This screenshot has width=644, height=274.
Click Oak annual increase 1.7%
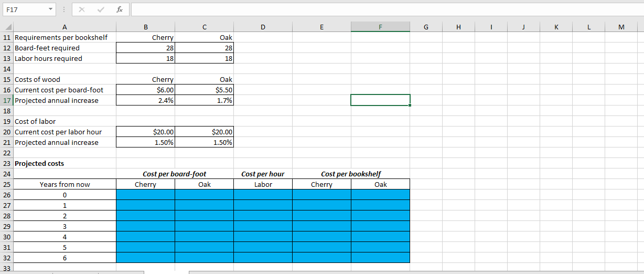204,100
